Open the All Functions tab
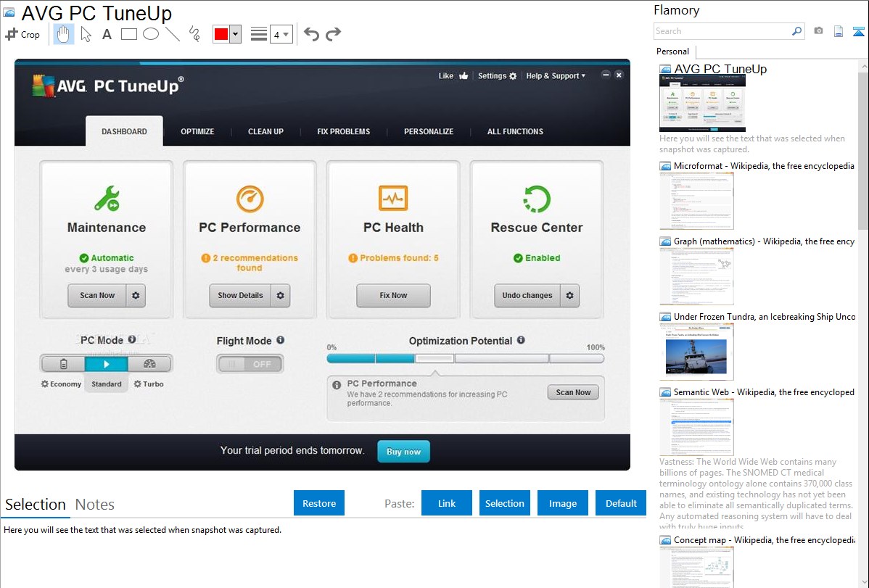The height and width of the screenshot is (588, 869). [x=515, y=131]
